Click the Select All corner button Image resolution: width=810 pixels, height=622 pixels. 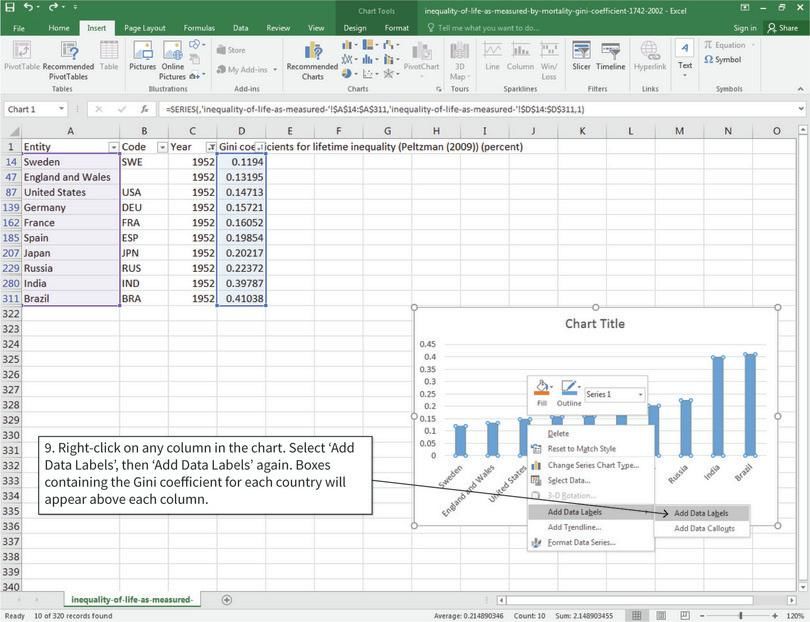click(11, 131)
